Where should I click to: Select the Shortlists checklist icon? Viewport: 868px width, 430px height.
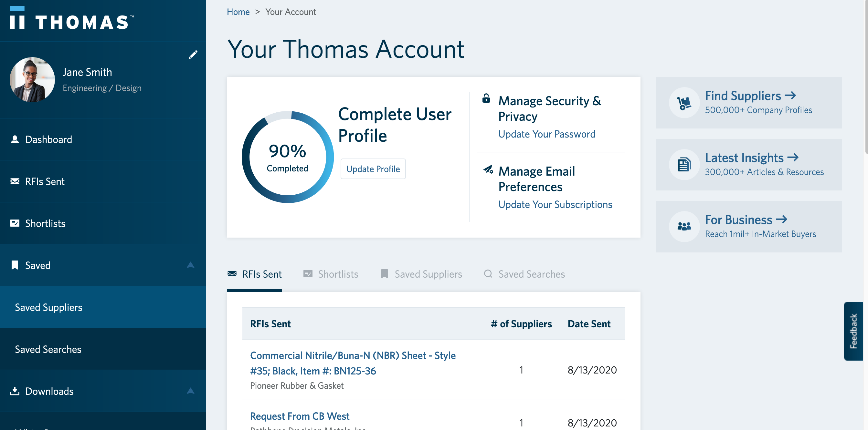pos(15,223)
